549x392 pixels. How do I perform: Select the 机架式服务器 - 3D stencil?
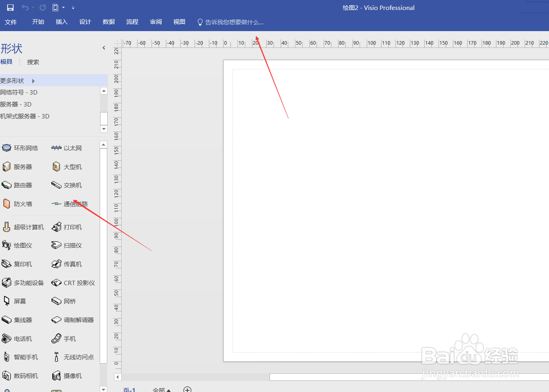25,116
